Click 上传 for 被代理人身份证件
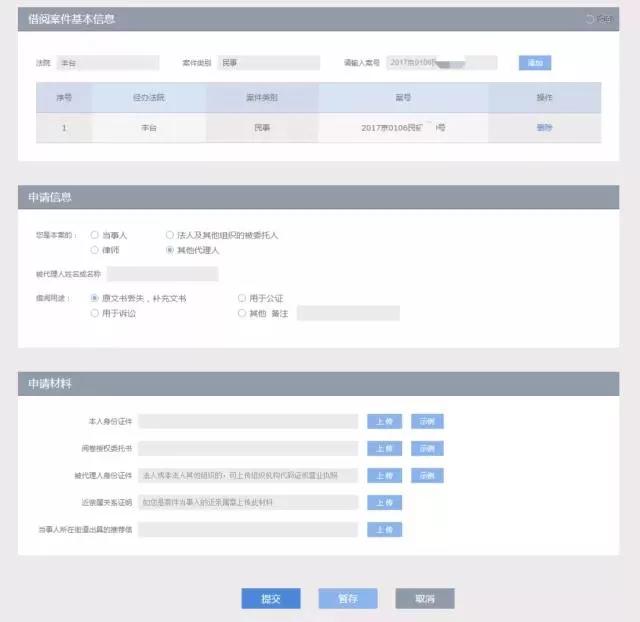The image size is (640, 622). point(384,475)
